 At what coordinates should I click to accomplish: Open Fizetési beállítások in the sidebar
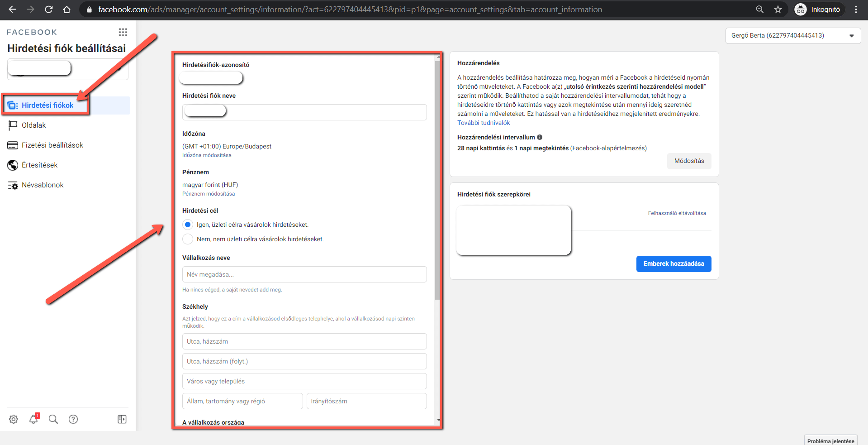click(52, 145)
